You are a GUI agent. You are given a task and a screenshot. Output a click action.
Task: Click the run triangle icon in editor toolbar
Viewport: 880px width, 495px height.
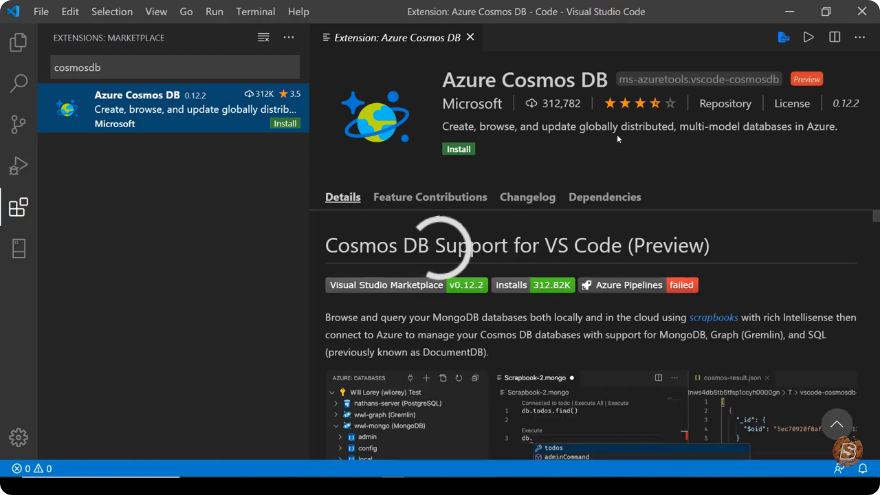tap(808, 38)
